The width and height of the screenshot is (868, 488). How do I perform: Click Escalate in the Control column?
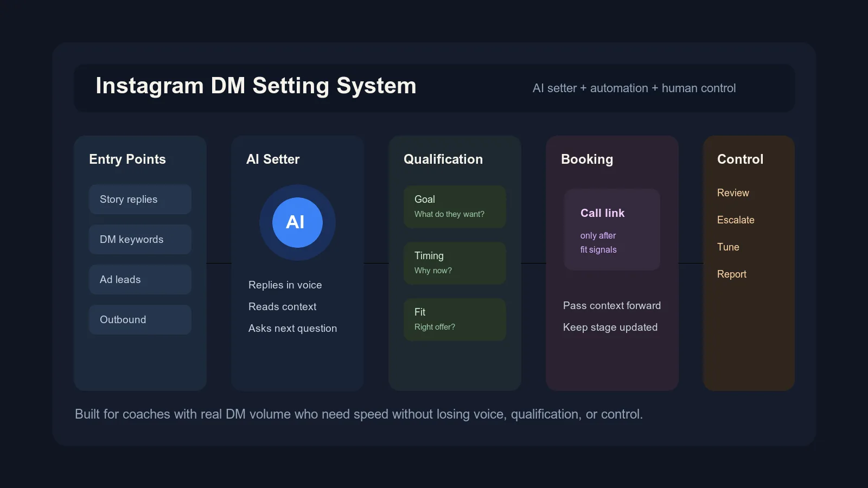tap(736, 220)
